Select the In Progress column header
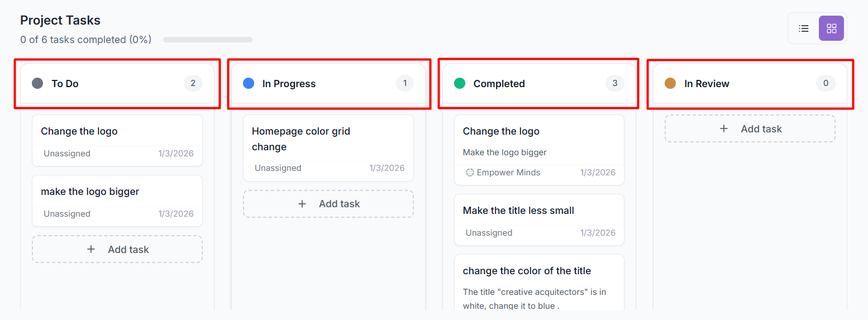 pos(328,84)
